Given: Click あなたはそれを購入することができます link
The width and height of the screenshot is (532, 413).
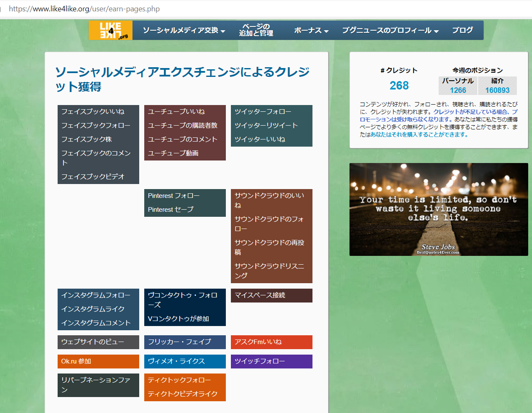Looking at the screenshot, I should pos(419,134).
